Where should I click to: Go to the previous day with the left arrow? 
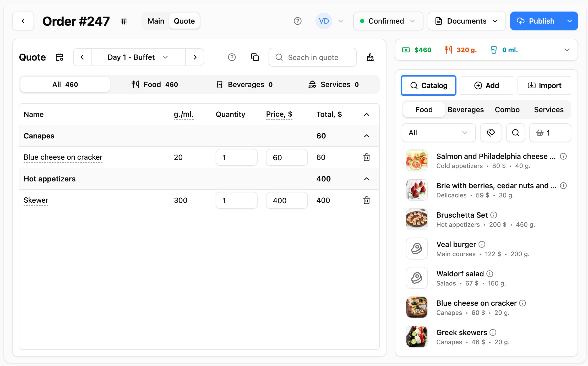(x=82, y=57)
